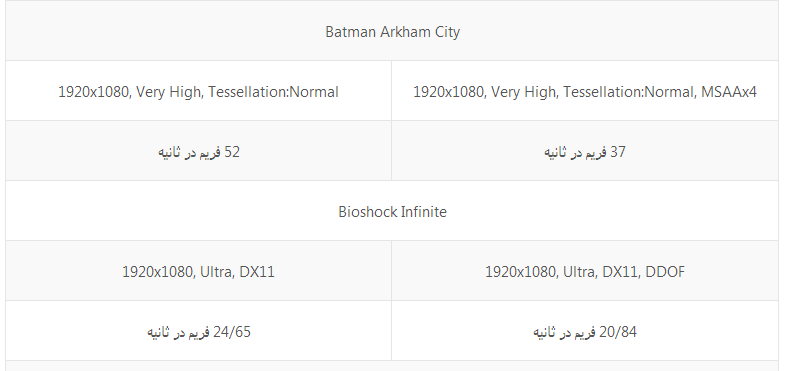Click the MSAAx4 settings cell

point(585,91)
